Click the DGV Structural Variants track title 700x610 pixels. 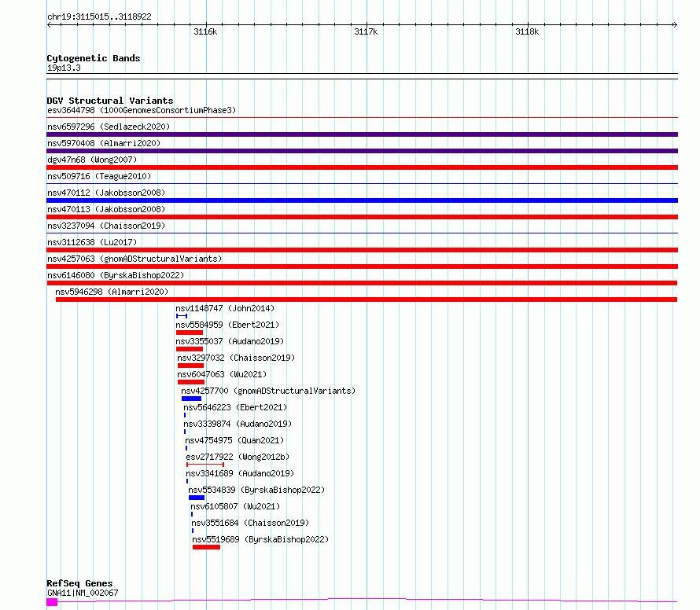point(110,101)
